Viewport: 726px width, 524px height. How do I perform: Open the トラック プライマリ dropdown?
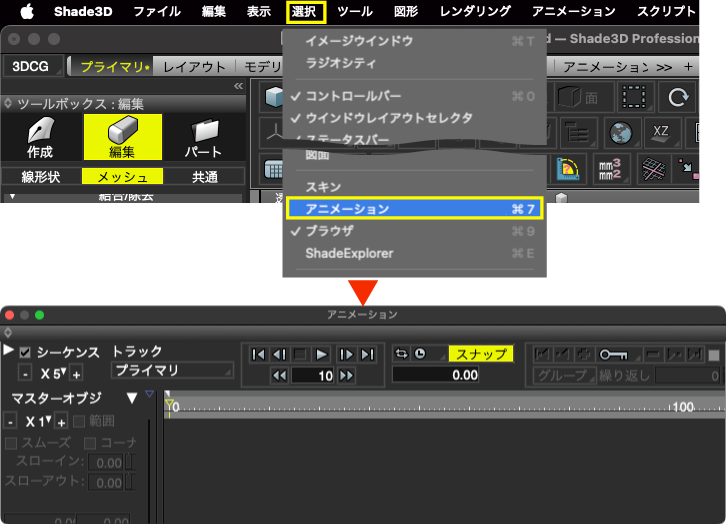pyautogui.click(x=172, y=370)
